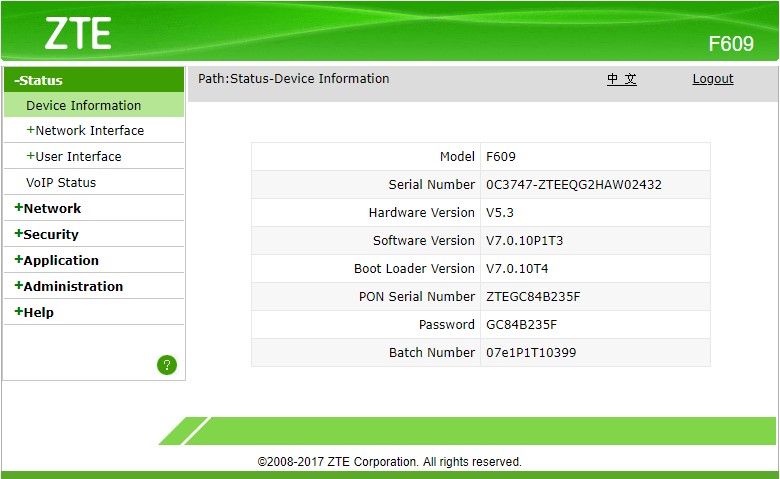Select hardware version value V5.3

(499, 212)
